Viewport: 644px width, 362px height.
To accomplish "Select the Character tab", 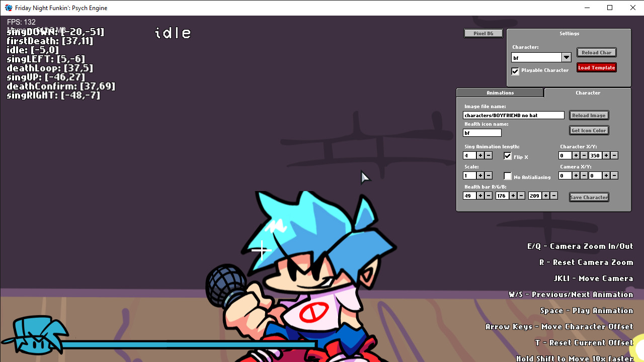I will coord(588,93).
